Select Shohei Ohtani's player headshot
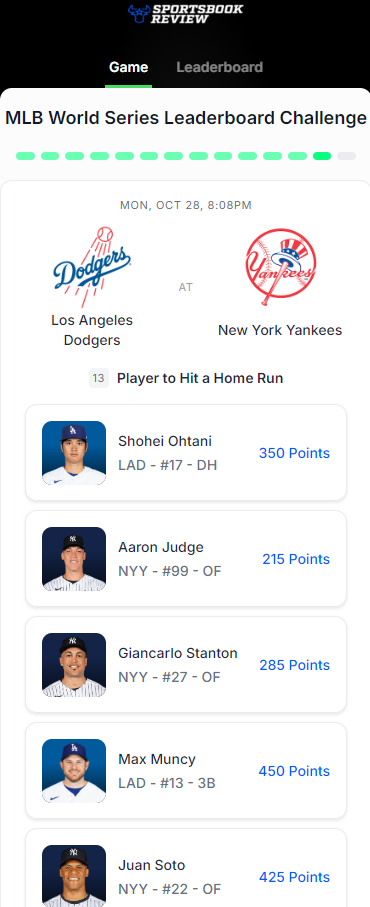 (x=74, y=453)
